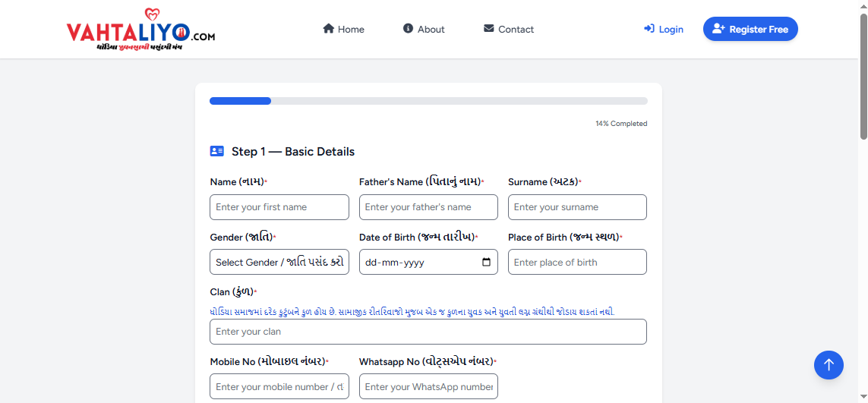The image size is (868, 403).
Task: Focus the surname input field
Action: 577,207
